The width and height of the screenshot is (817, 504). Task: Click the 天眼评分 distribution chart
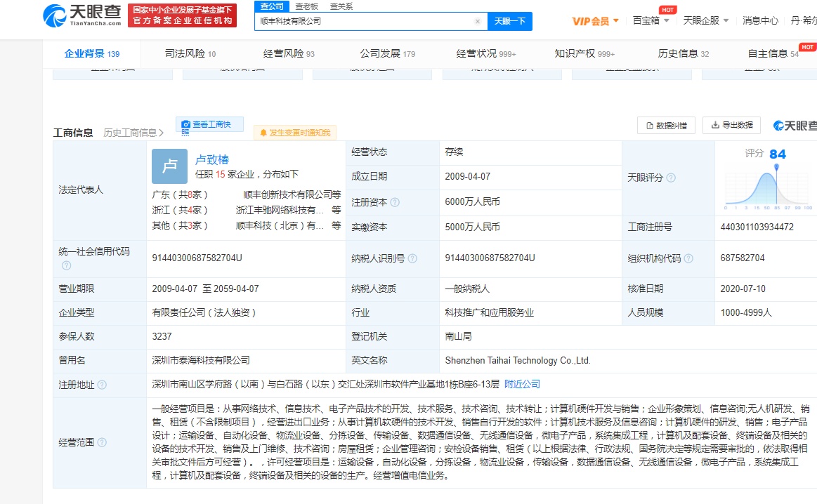[768, 187]
